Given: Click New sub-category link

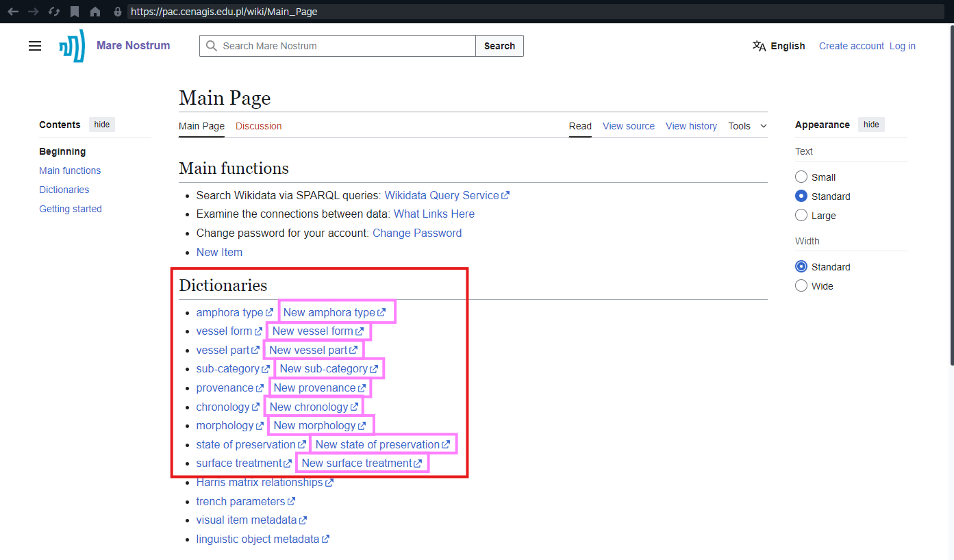Looking at the screenshot, I should [329, 368].
